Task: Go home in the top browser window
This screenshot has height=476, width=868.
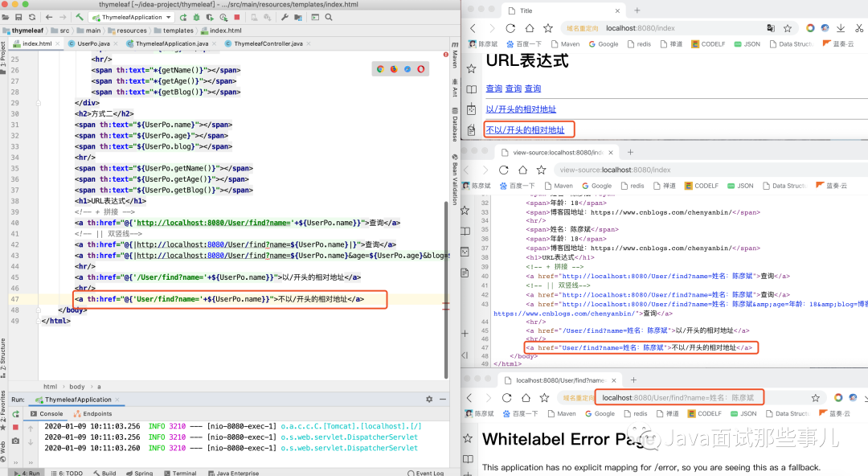Action: coord(530,28)
